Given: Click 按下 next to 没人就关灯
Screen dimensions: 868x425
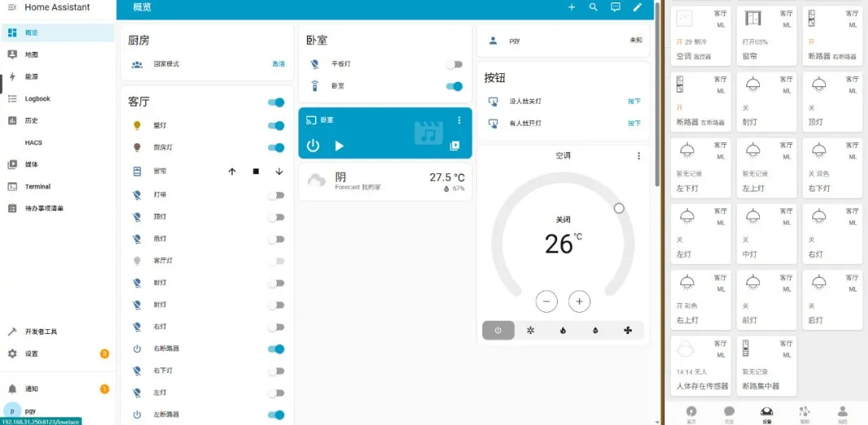Looking at the screenshot, I should [x=633, y=102].
